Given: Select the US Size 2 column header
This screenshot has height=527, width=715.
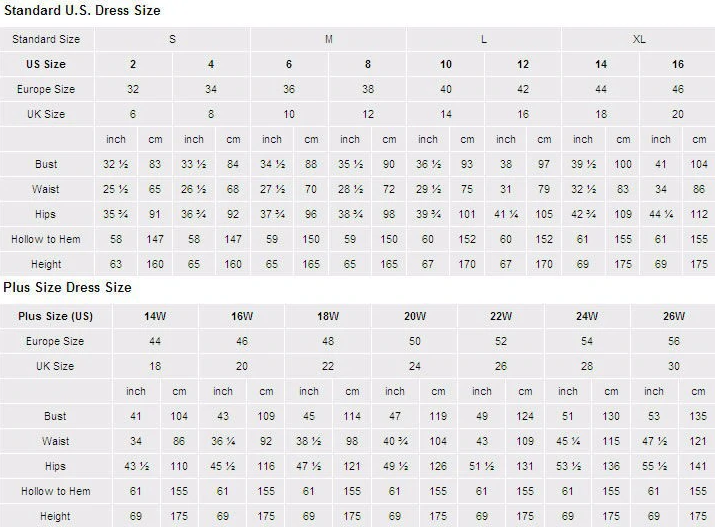Looking at the screenshot, I should [x=133, y=64].
